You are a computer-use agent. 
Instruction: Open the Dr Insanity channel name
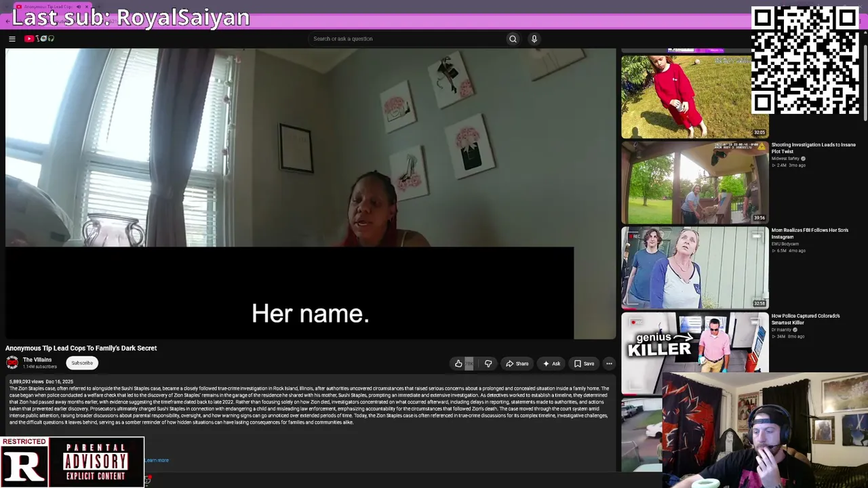[782, 329]
